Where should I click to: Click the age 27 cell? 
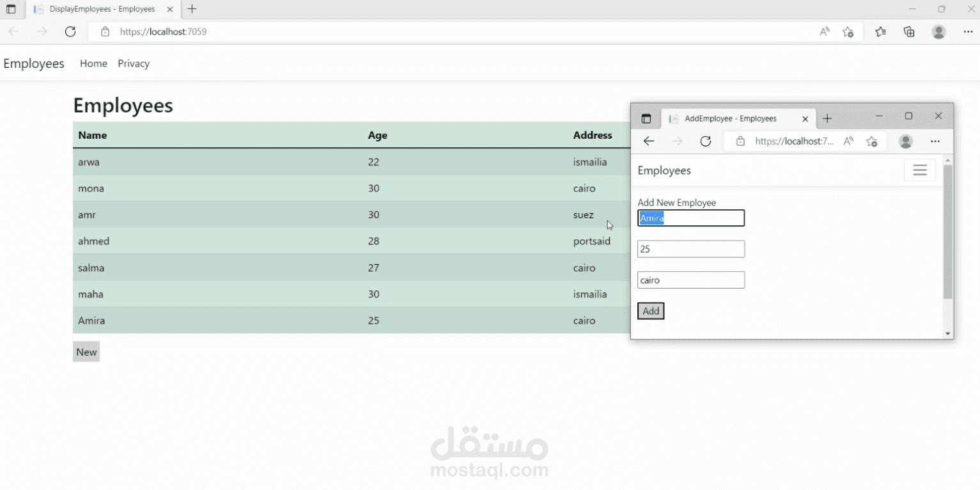(x=374, y=267)
